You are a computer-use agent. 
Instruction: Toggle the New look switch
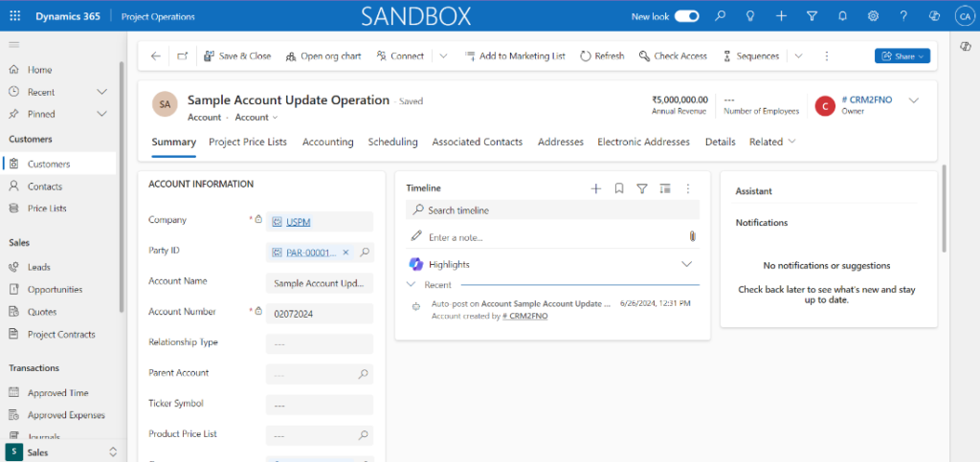point(686,16)
